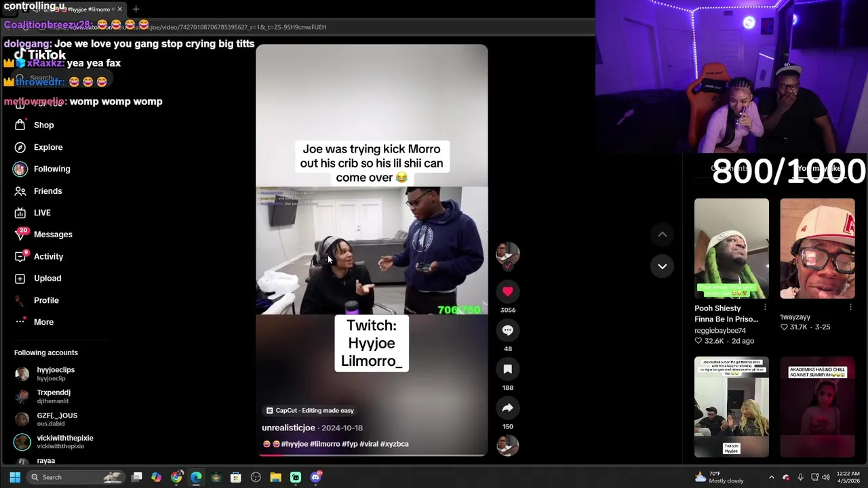868x488 pixels.
Task: Open unrealisticjoe creator username
Action: (288, 428)
